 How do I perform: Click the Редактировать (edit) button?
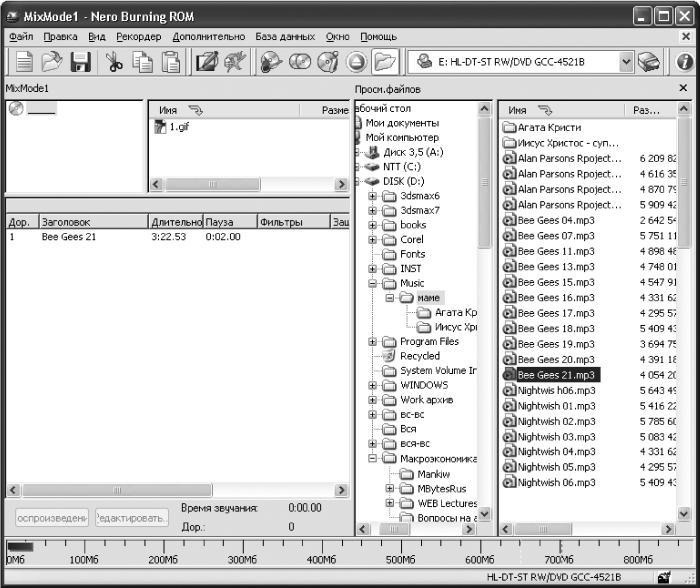click(132, 518)
